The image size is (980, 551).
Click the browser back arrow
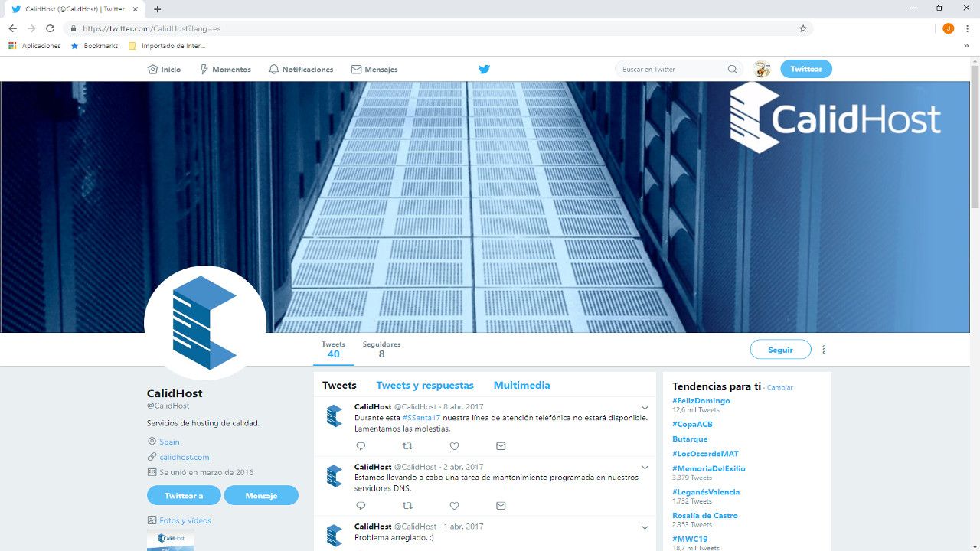click(x=12, y=28)
